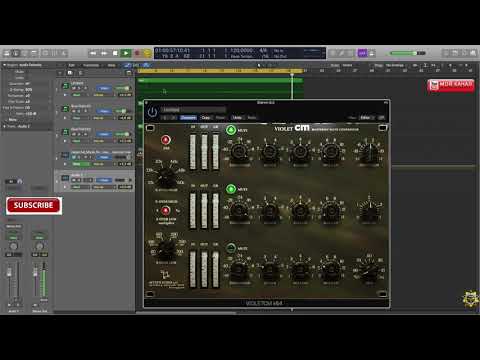Click Copy in the plugin header
This screenshot has height=360, width=480.
click(x=206, y=118)
